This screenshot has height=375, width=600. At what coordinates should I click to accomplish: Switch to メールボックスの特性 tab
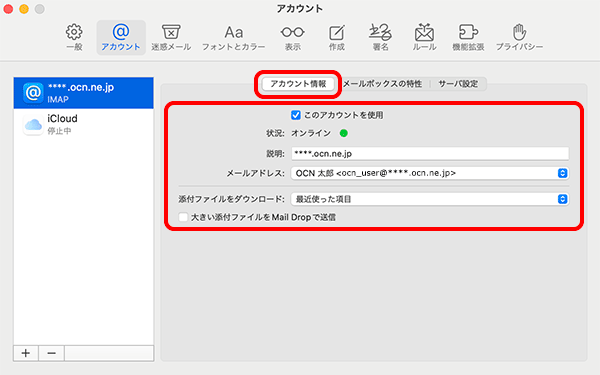pyautogui.click(x=382, y=84)
